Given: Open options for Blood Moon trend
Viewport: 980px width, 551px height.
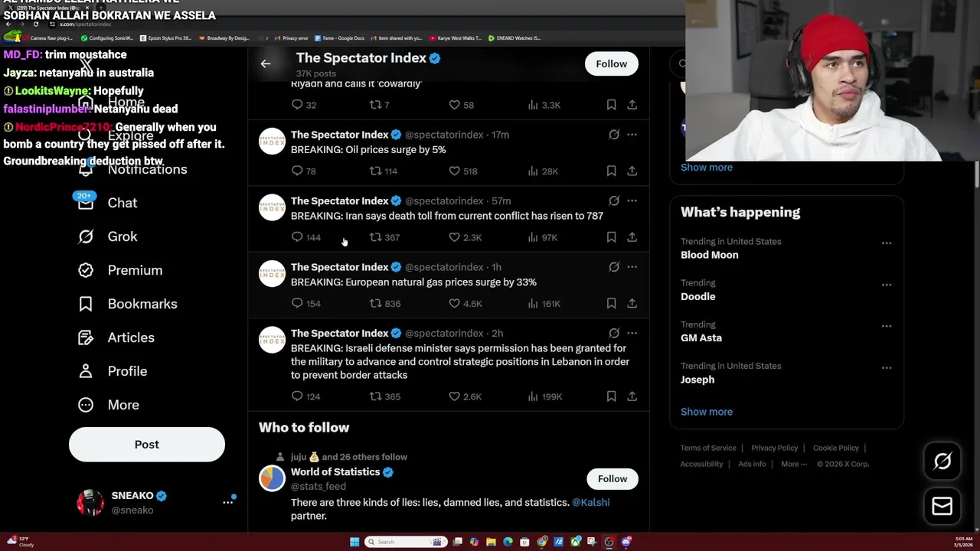Looking at the screenshot, I should pos(887,243).
